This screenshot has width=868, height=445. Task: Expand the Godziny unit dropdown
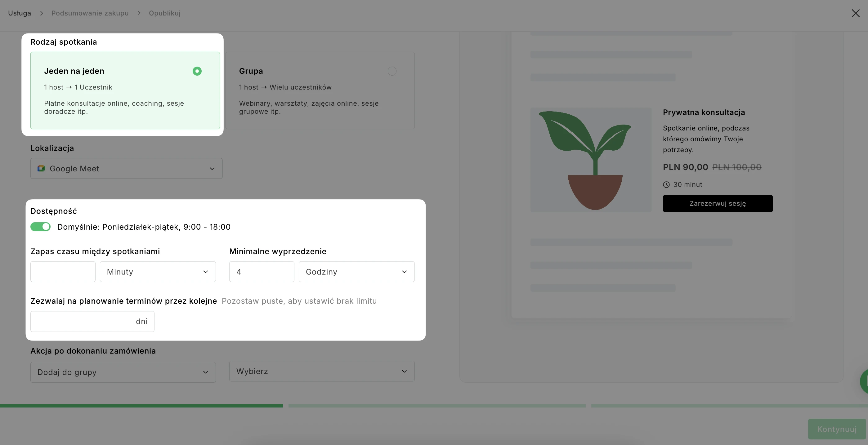click(356, 272)
